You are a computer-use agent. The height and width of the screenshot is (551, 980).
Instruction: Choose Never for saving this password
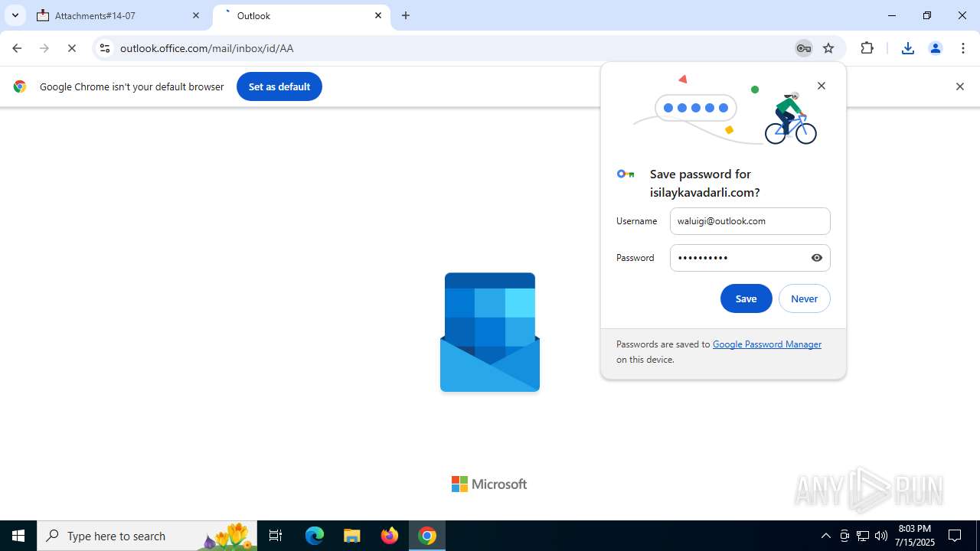pos(805,298)
